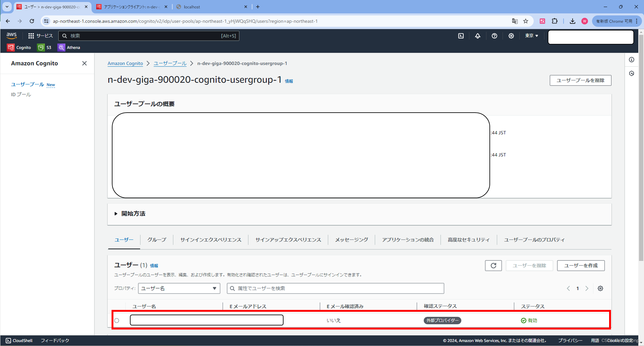Screen dimensions: 644x346
Task: Open the ユーザープール link in sidebar
Action: (27, 84)
